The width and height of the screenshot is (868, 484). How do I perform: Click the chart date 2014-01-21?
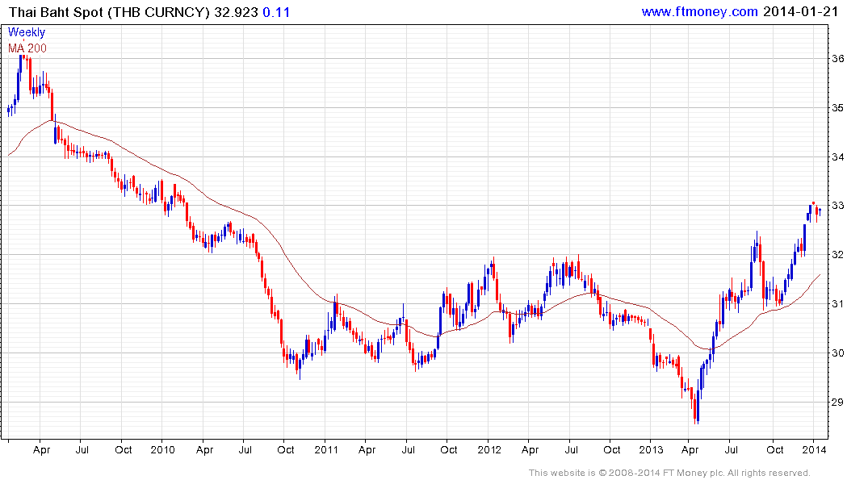(x=800, y=11)
